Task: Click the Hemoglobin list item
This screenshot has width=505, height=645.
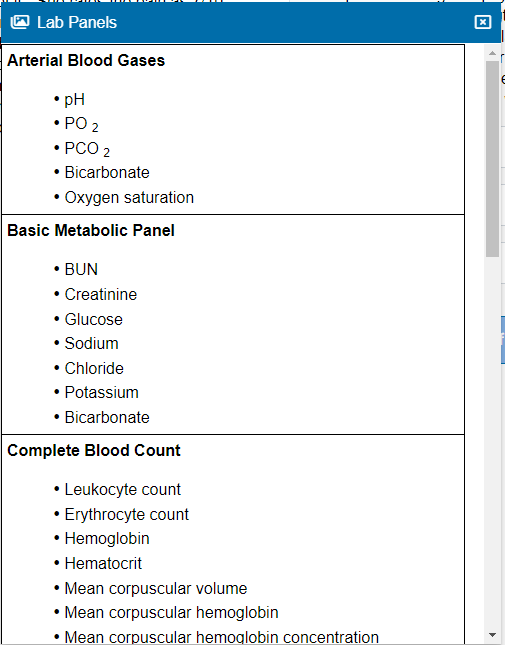Action: pyautogui.click(x=107, y=538)
